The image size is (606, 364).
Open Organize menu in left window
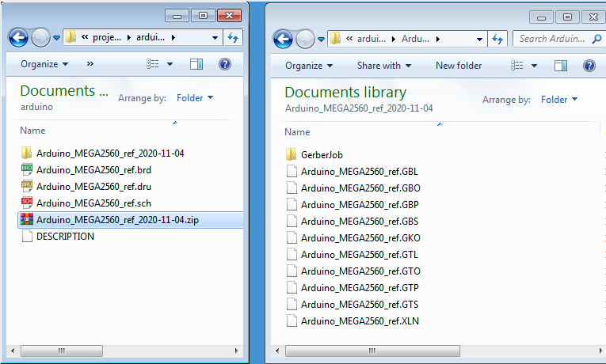click(44, 64)
